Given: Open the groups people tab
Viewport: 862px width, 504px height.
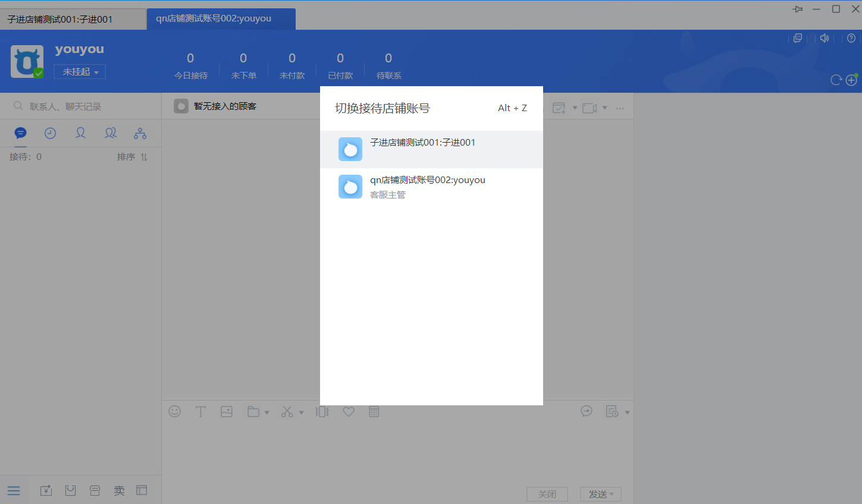Looking at the screenshot, I should tap(111, 133).
